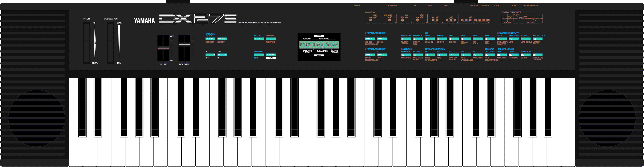Click the YAMAHA logo

tap(144, 21)
